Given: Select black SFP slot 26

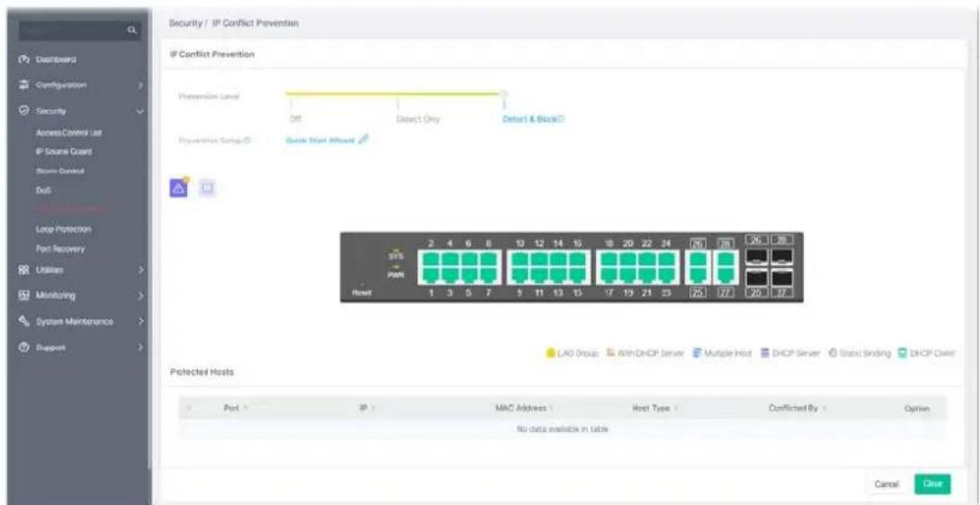Looking at the screenshot, I should pyautogui.click(x=756, y=256).
